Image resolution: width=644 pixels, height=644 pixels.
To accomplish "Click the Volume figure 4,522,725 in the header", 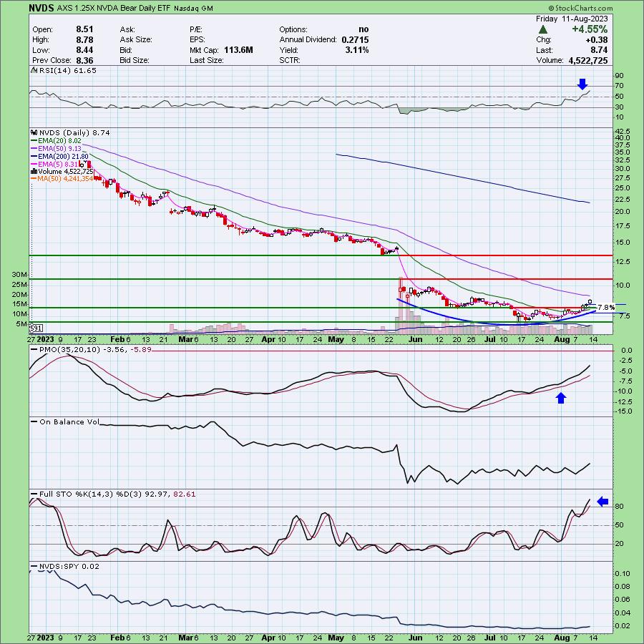I will pyautogui.click(x=588, y=60).
